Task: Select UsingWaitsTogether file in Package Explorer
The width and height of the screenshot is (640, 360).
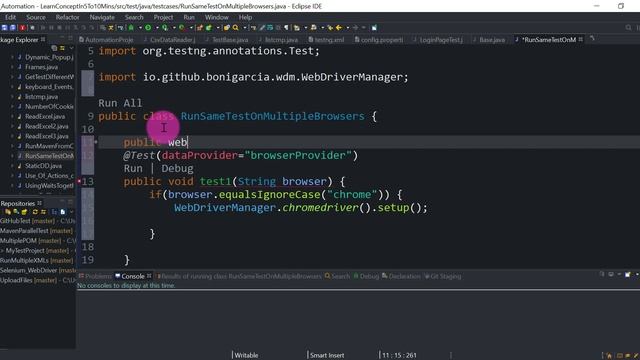Action: click(49, 186)
